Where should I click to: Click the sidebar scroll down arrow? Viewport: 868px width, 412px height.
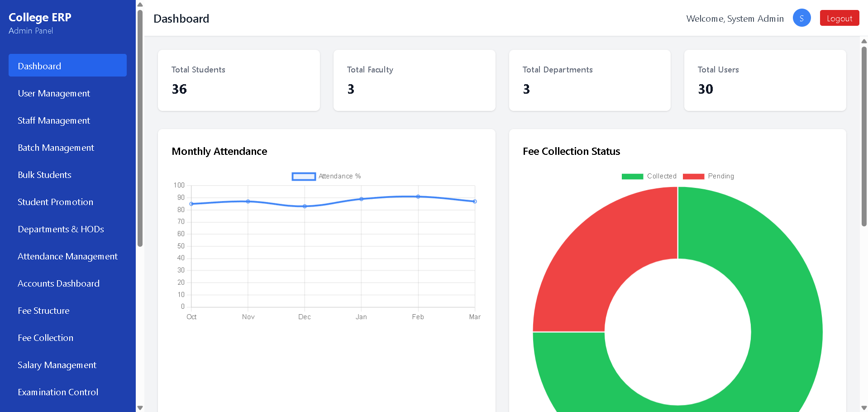(140, 408)
